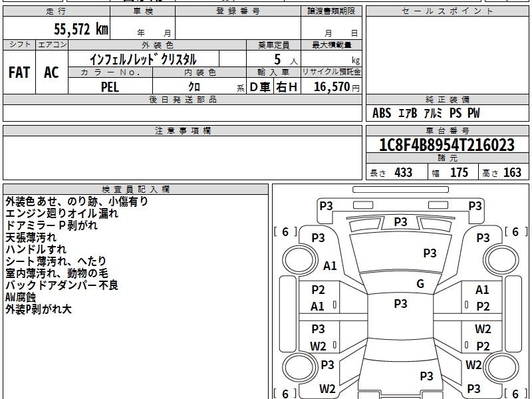
Task: Click the 輸入車 header
Action: [x=273, y=72]
